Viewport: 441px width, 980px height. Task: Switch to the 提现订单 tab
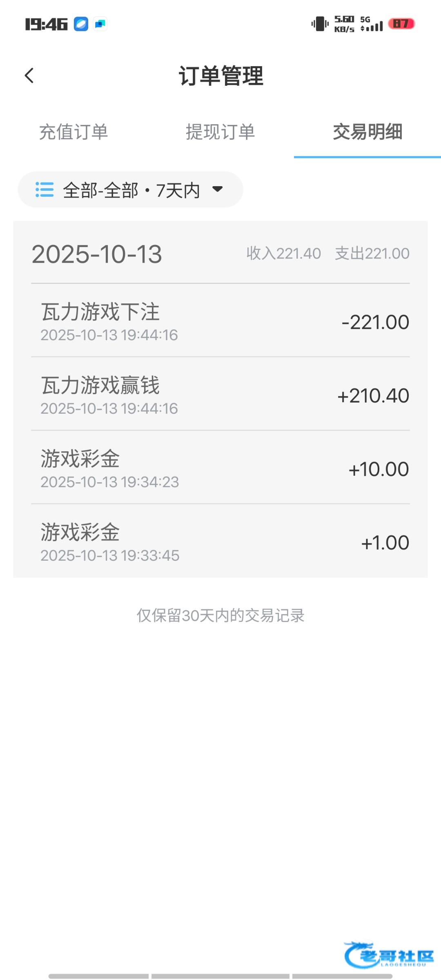tap(220, 132)
